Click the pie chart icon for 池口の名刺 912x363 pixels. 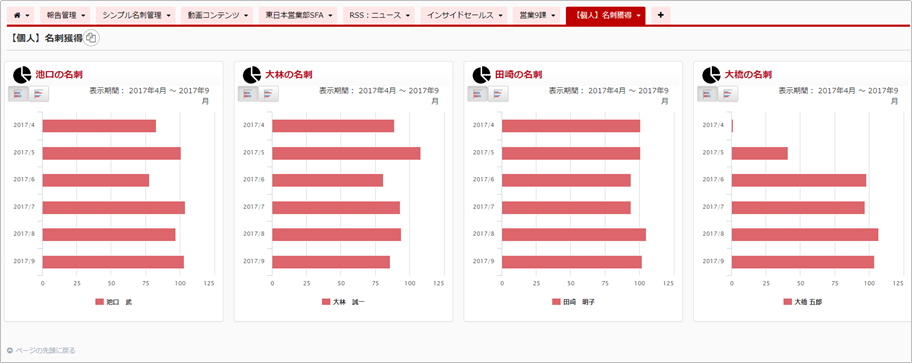pos(22,75)
